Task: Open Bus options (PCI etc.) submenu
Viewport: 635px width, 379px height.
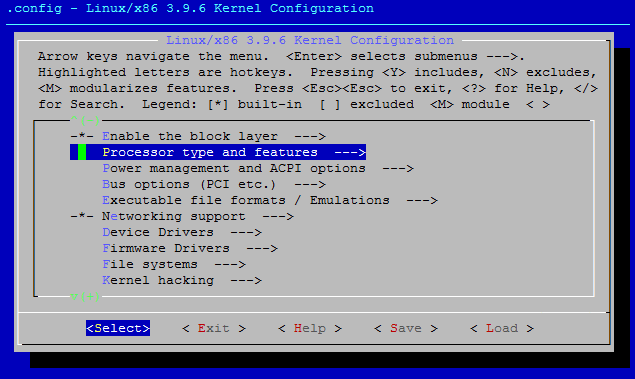Action: [214, 184]
